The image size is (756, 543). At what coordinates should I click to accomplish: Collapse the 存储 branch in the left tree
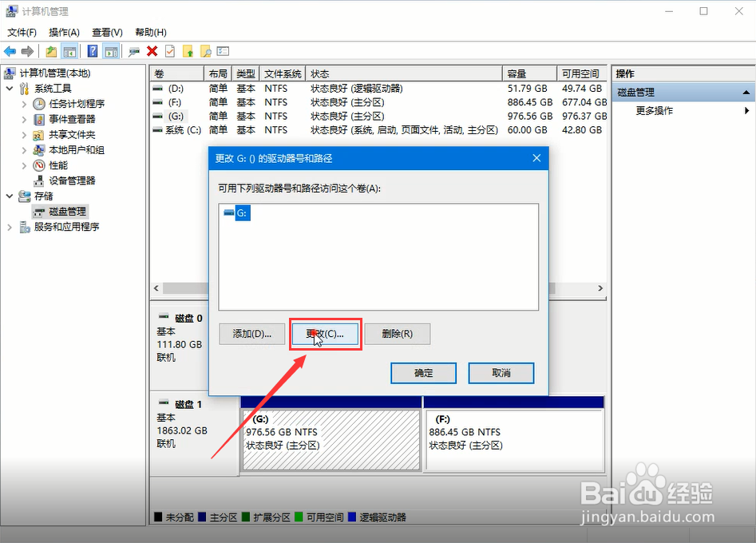coord(9,196)
